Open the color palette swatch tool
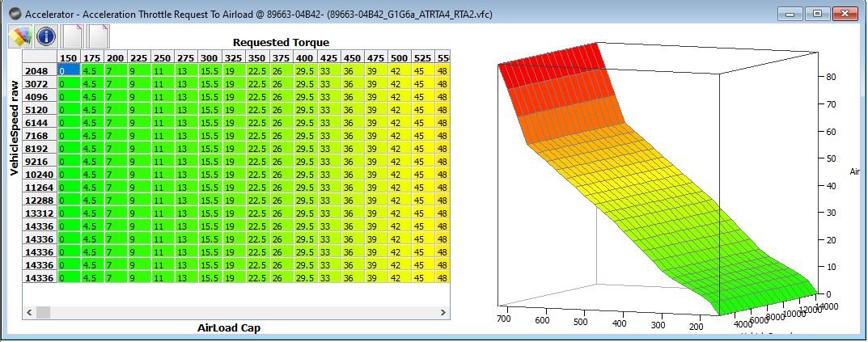This screenshot has height=342, width=868. pos(19,36)
